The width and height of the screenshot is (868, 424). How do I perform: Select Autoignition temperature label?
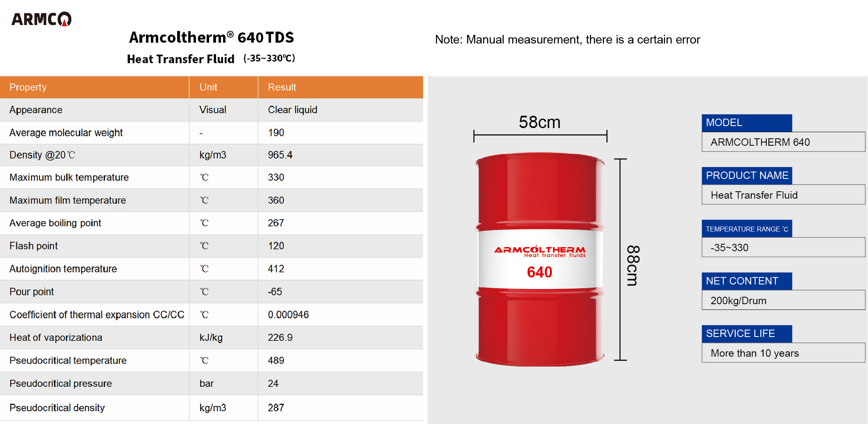pyautogui.click(x=63, y=269)
